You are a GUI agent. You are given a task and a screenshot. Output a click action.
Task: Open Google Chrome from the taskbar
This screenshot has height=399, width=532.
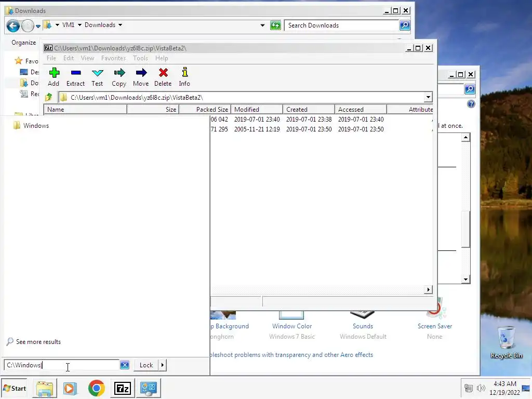point(96,388)
